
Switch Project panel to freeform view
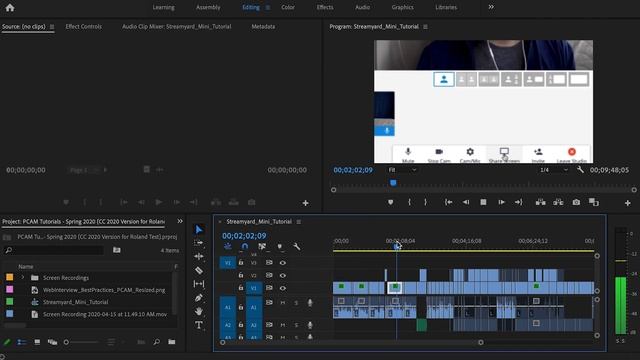(52, 342)
